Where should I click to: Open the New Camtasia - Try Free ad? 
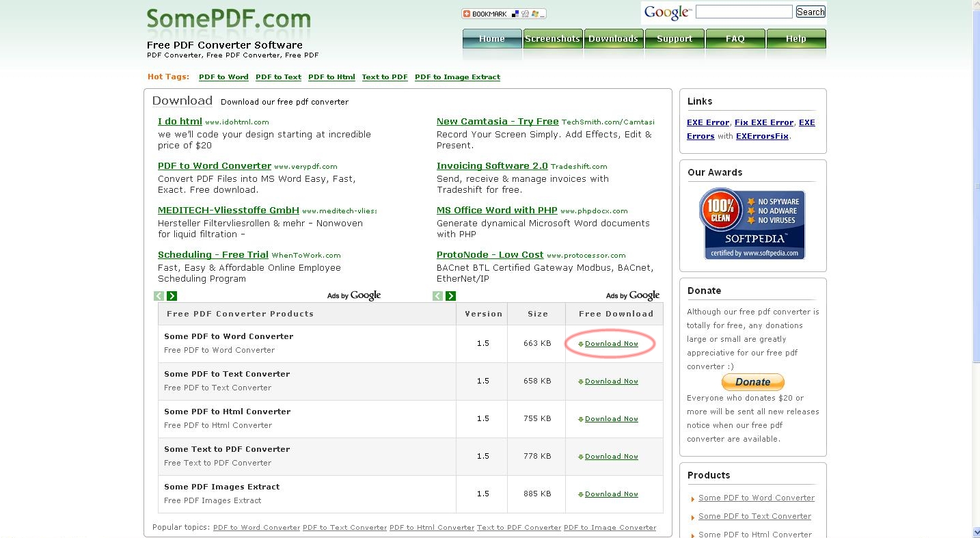coord(498,122)
